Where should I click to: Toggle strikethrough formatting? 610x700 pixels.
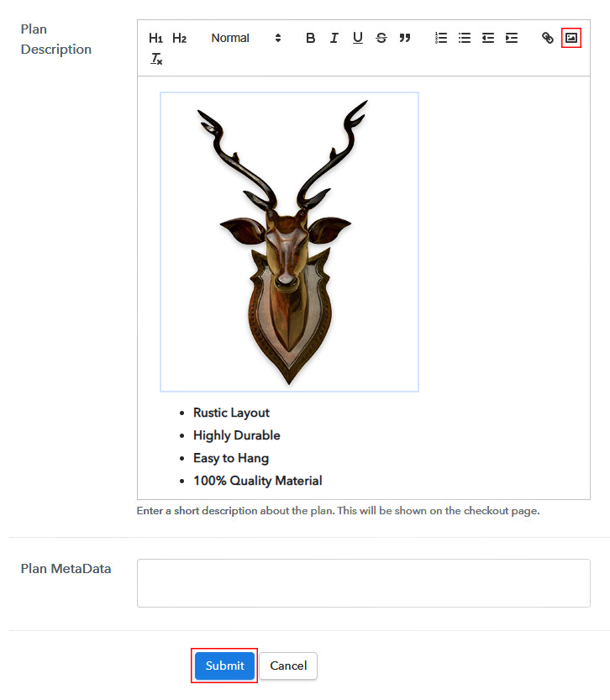pyautogui.click(x=381, y=38)
